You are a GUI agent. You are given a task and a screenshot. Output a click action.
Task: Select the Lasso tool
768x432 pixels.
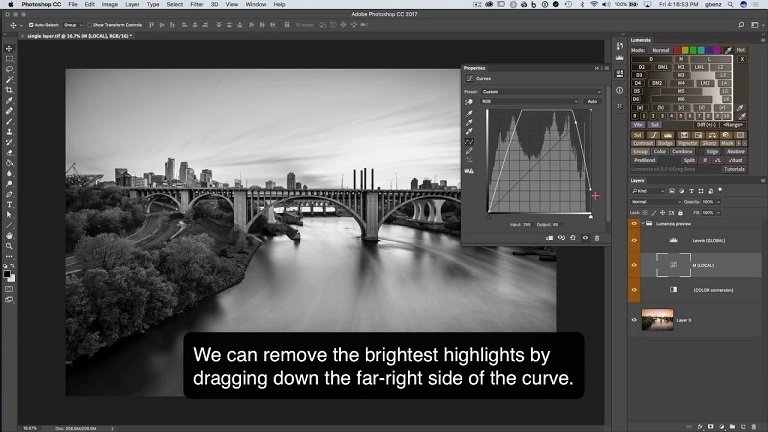tap(9, 69)
